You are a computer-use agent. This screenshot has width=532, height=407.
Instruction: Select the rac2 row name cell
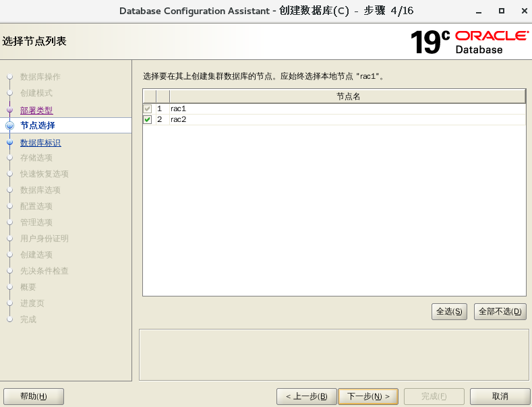[178, 119]
